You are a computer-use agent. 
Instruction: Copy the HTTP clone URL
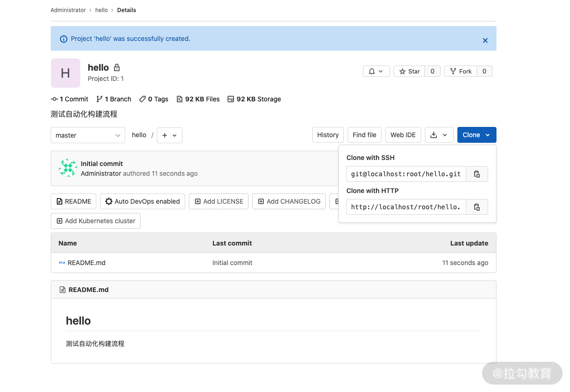click(476, 207)
